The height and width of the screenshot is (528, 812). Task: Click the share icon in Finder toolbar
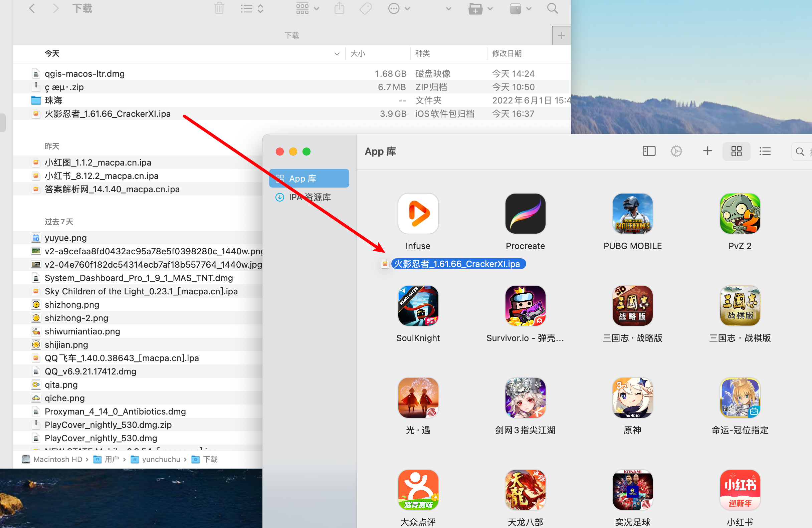pos(339,8)
